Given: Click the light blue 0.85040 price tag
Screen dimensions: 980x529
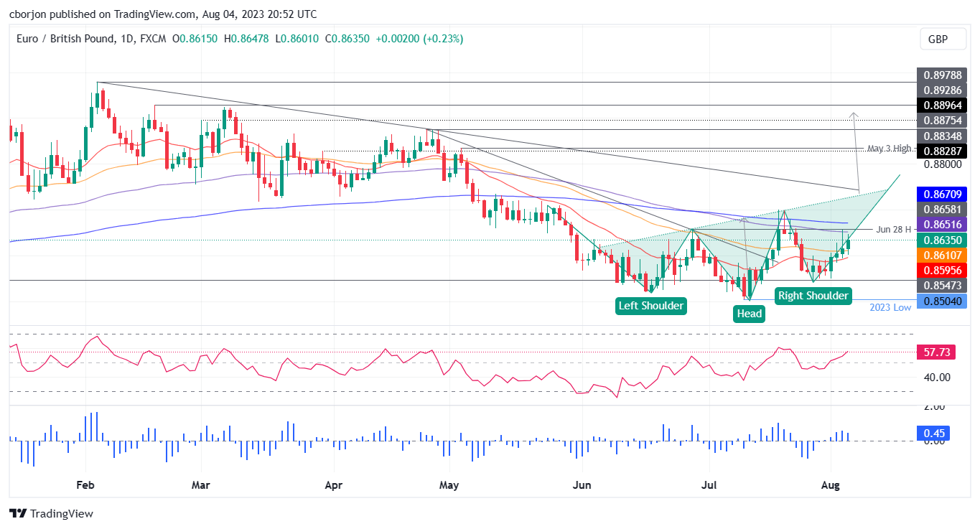Looking at the screenshot, I should click(x=941, y=301).
